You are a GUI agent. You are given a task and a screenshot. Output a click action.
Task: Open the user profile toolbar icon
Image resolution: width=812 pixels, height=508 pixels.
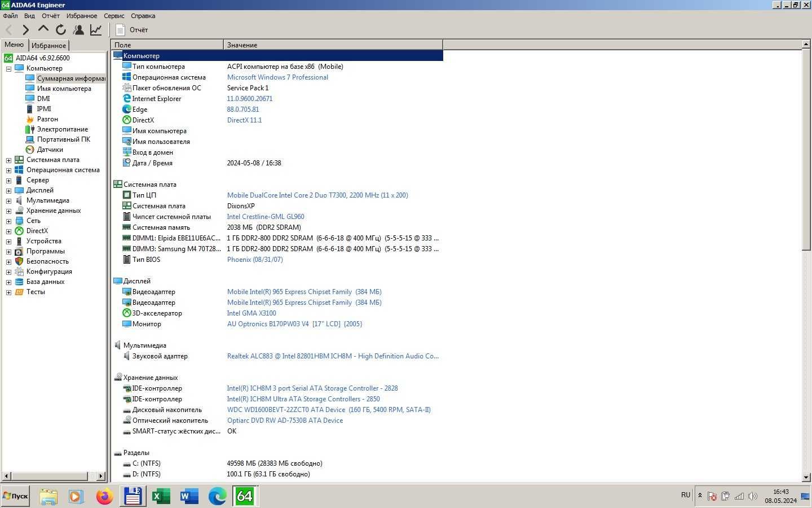tap(79, 29)
